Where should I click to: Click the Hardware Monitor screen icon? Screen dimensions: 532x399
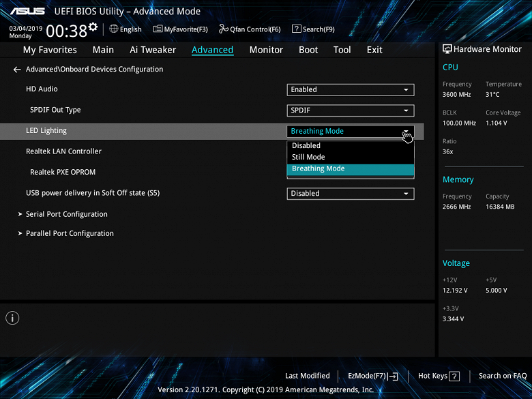447,49
